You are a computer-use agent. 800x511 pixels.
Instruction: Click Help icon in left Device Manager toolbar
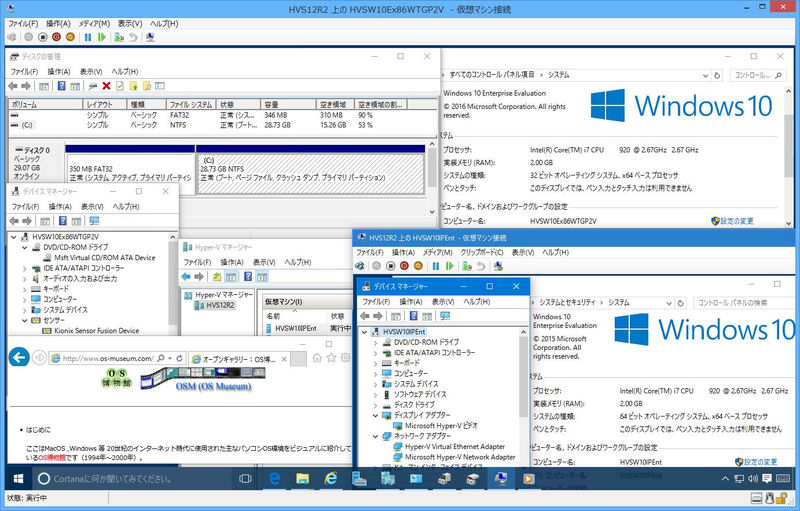tap(63, 221)
